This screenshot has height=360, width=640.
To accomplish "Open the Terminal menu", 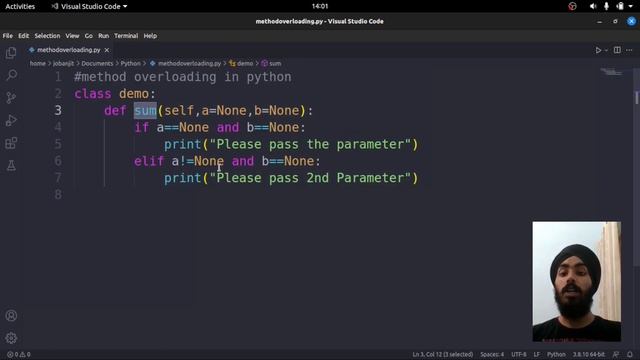I will coord(126,36).
